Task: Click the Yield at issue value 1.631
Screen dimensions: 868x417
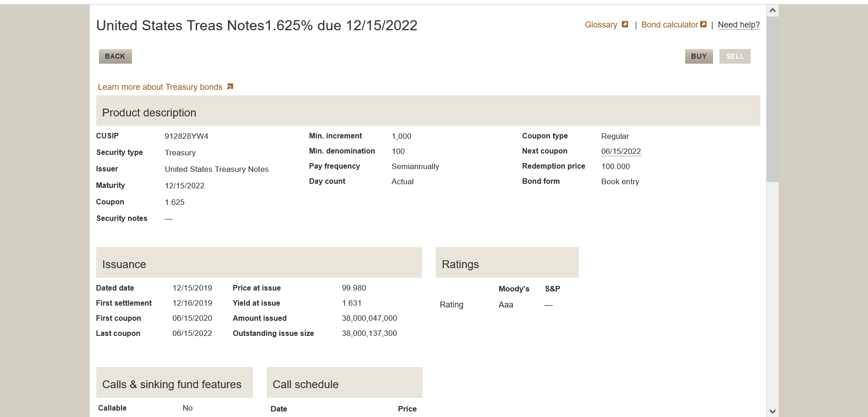Action: [x=352, y=303]
